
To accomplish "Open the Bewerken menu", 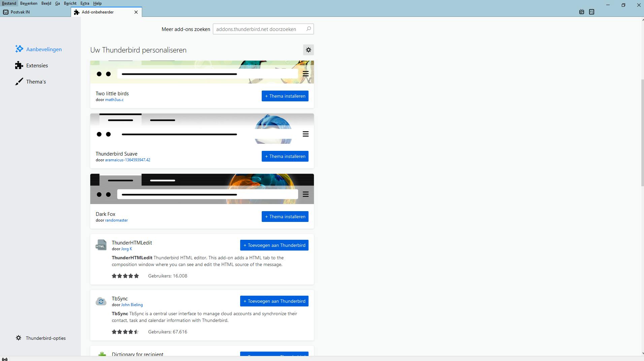I will click(29, 3).
